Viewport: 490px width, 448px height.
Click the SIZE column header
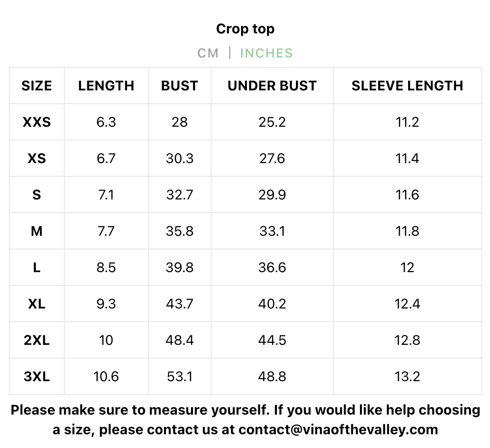pos(37,86)
